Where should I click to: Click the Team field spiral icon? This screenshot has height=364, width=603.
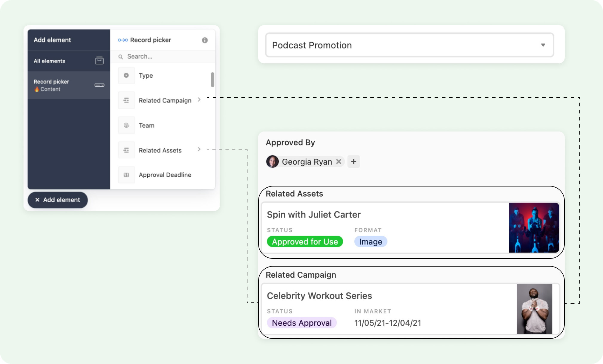[x=126, y=125]
